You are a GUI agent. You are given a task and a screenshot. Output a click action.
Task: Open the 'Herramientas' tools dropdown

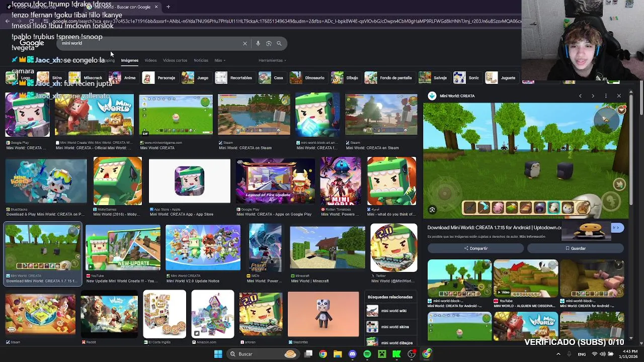point(272,60)
